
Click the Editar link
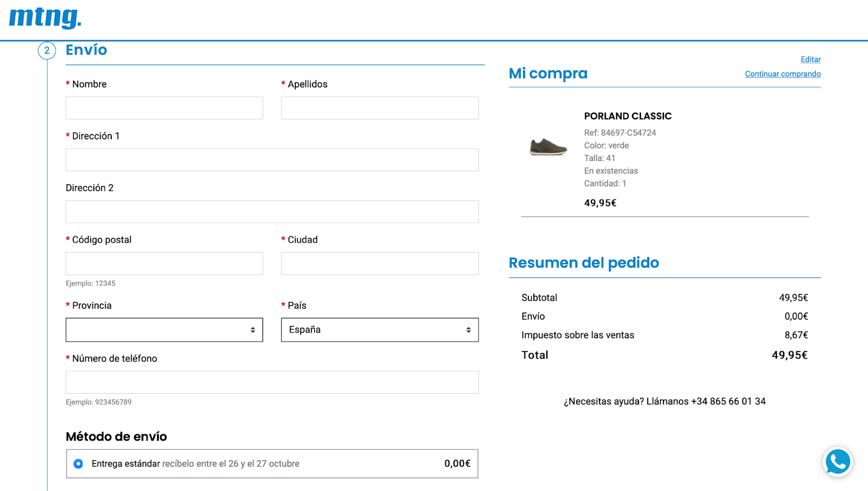point(810,59)
